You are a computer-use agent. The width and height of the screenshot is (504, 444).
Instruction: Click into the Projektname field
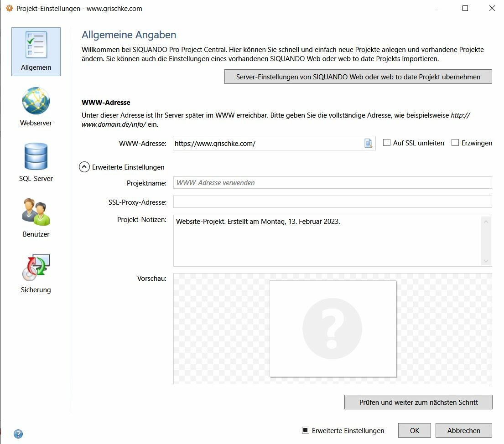tap(333, 182)
